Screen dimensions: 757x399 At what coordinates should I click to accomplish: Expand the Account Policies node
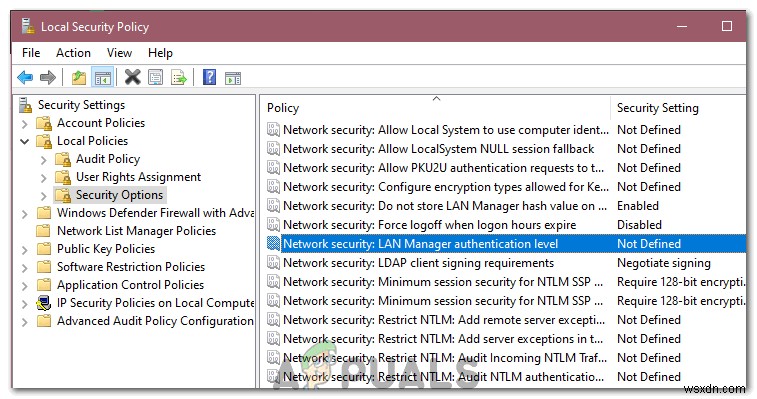pyautogui.click(x=25, y=124)
